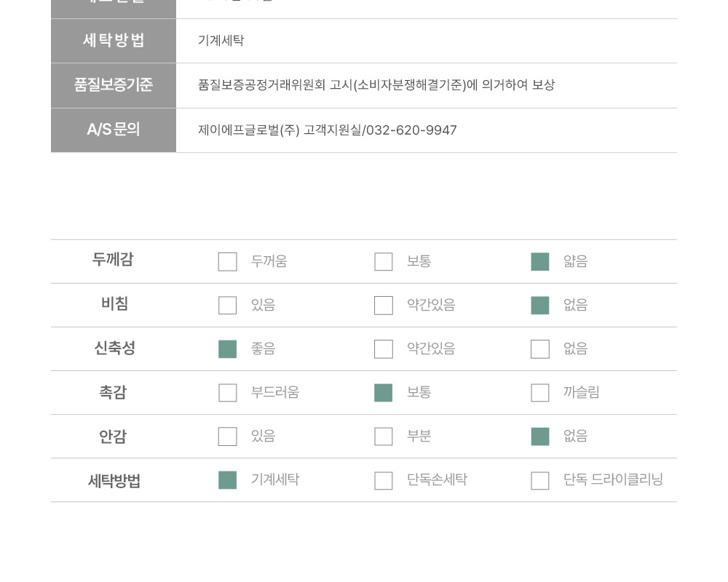The image size is (728, 582).
Task: Click the filled 없음 box for 비침
Action: pos(540,306)
